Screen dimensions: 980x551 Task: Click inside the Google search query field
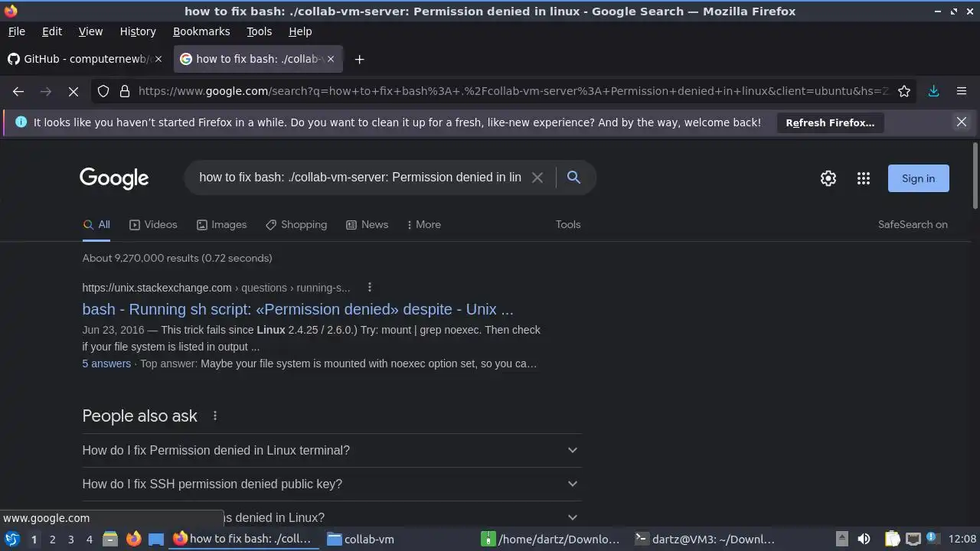point(360,178)
